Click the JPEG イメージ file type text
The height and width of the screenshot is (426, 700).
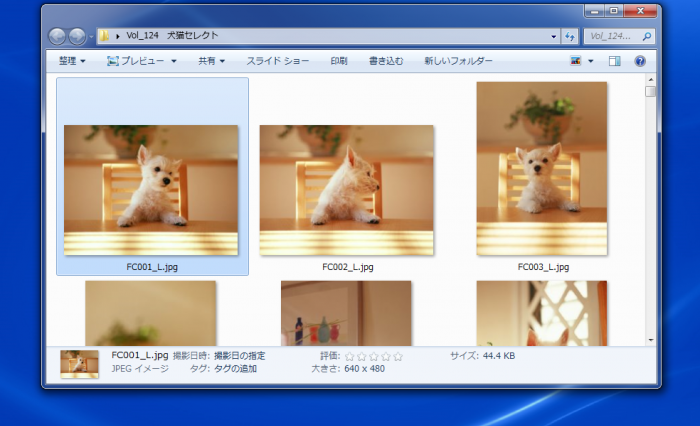(x=140, y=369)
